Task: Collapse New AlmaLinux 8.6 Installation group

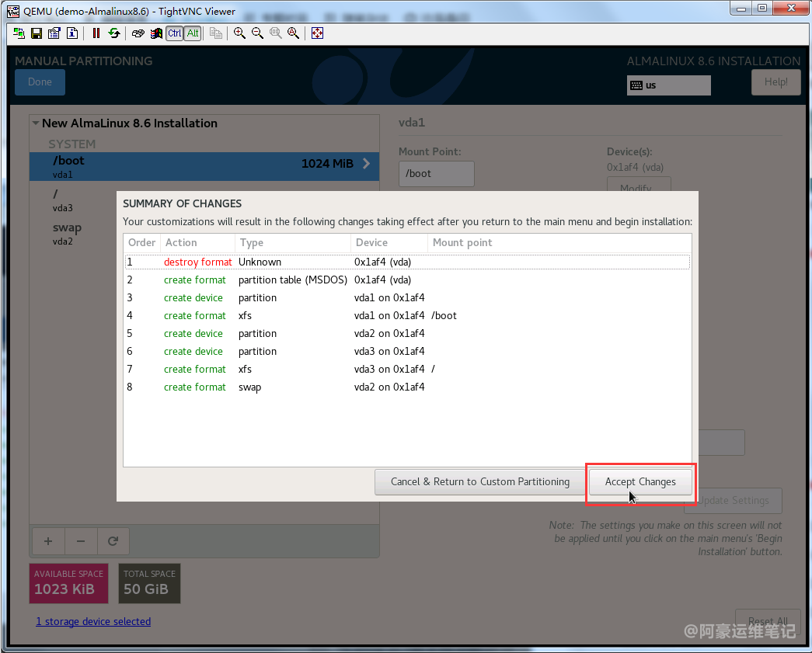Action: click(36, 123)
